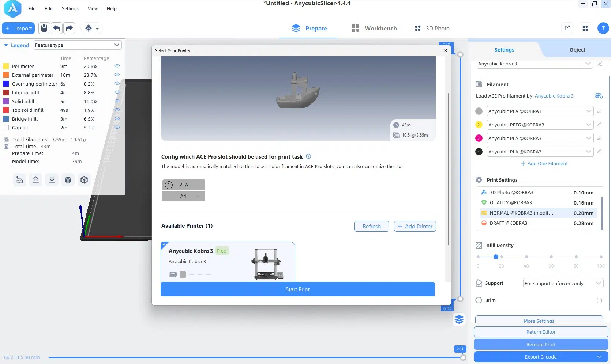The width and height of the screenshot is (611, 364).
Task: Toggle visibility of Gap fill
Action: [x=117, y=128]
